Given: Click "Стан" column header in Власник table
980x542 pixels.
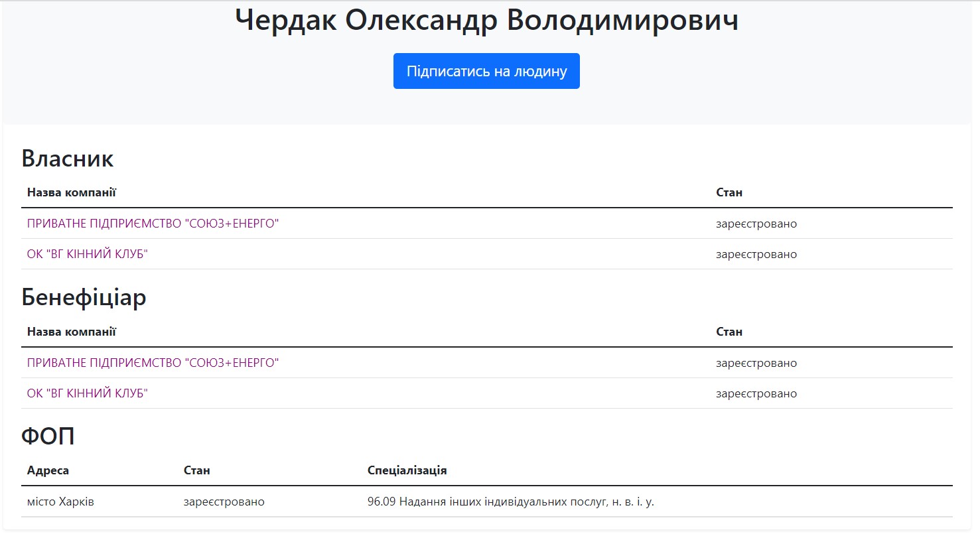Looking at the screenshot, I should (729, 192).
